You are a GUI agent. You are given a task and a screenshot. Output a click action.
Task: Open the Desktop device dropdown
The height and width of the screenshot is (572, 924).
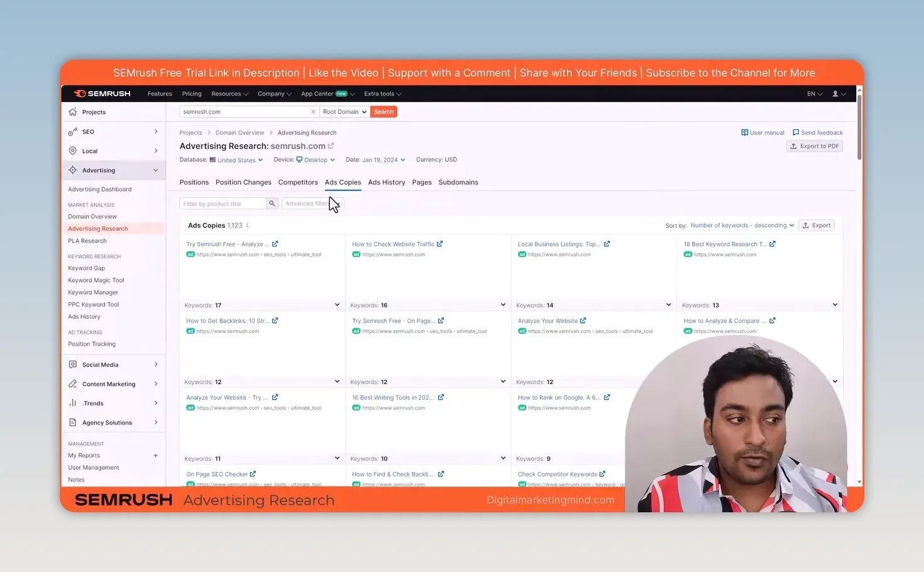click(316, 160)
